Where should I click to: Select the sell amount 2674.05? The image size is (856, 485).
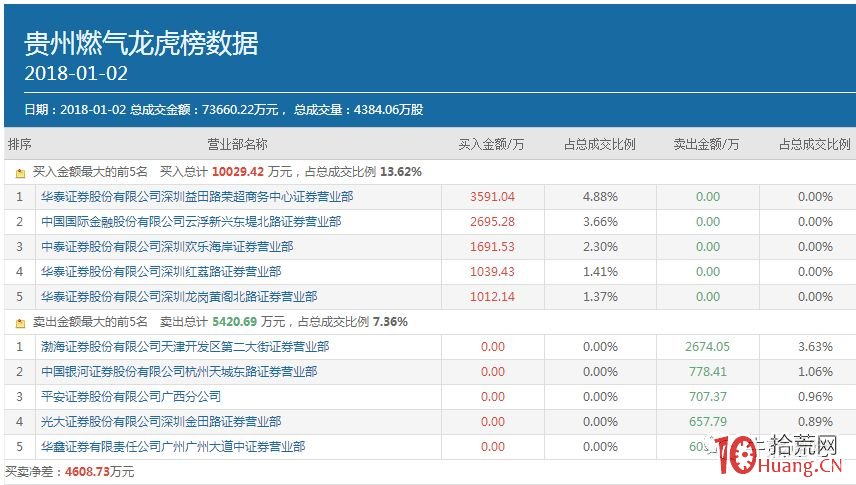[708, 347]
